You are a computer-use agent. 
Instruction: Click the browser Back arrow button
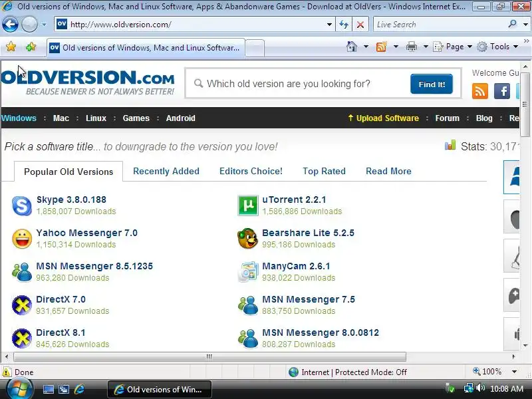coord(10,25)
